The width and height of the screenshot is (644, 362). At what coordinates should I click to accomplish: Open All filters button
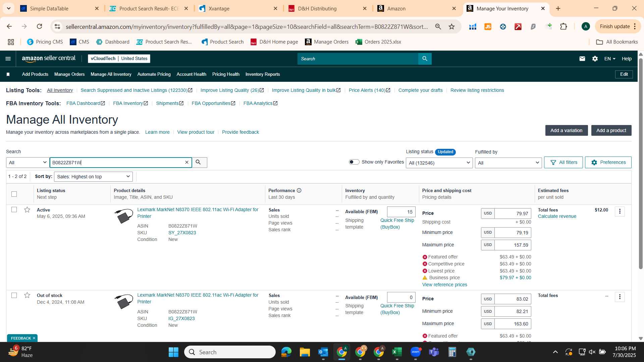pyautogui.click(x=563, y=162)
